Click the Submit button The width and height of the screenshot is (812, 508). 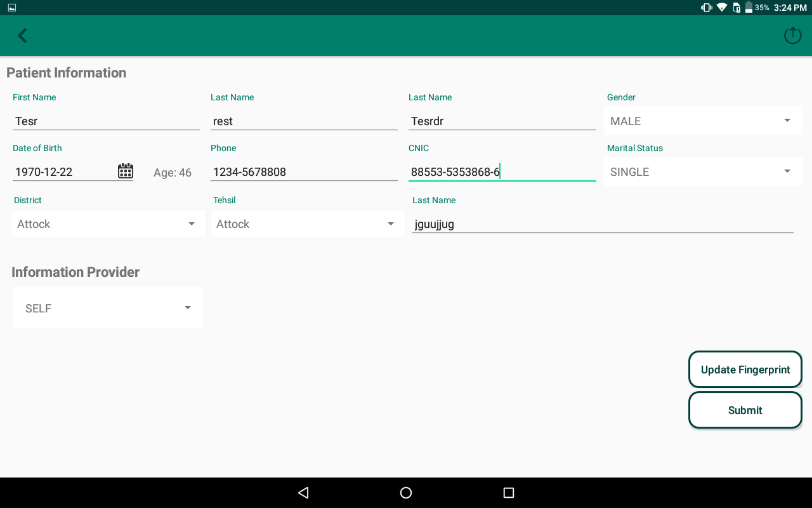coord(745,410)
